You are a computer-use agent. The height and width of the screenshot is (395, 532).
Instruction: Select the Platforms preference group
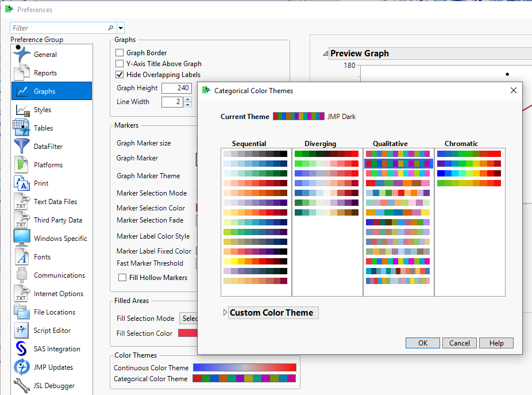click(x=52, y=164)
